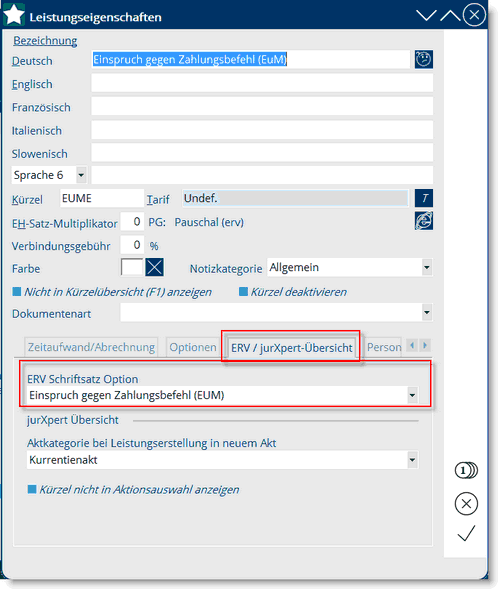
Task: Cancel with the circled X icon
Action: pos(466,504)
